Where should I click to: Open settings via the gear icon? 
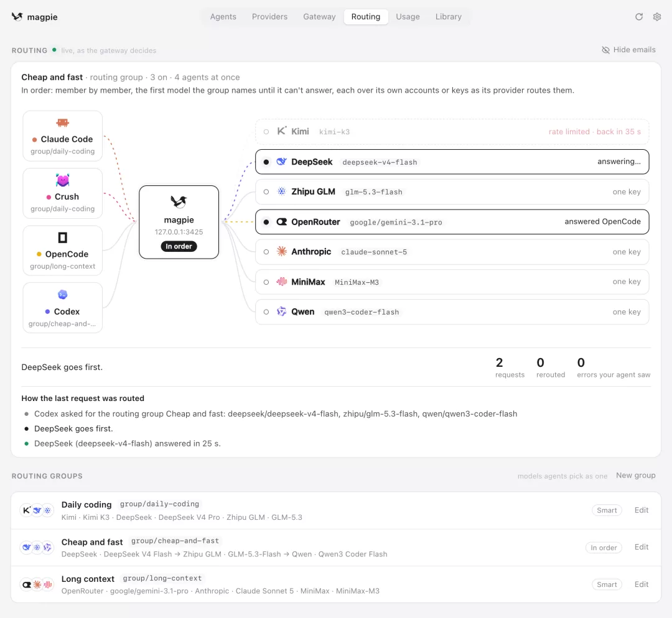point(656,17)
